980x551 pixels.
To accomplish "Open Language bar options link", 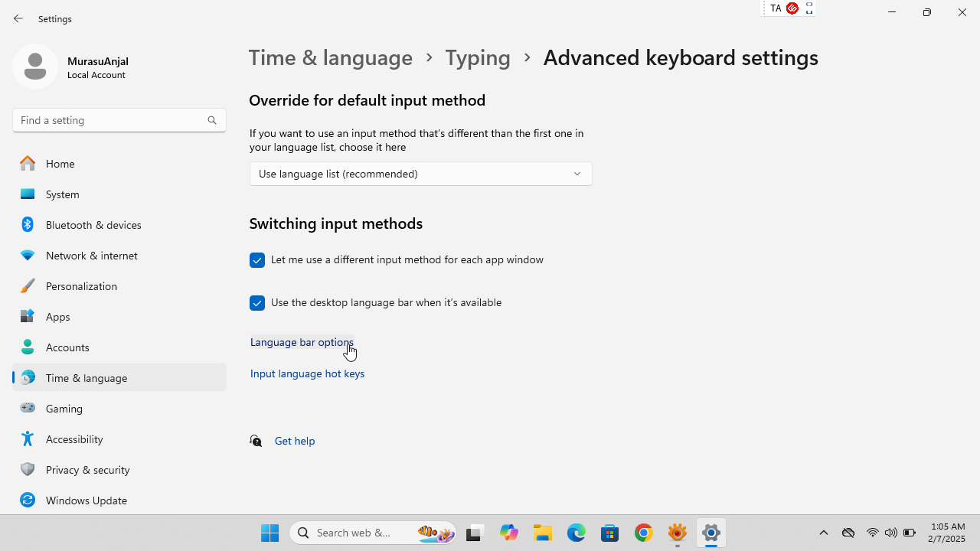I will pyautogui.click(x=302, y=342).
